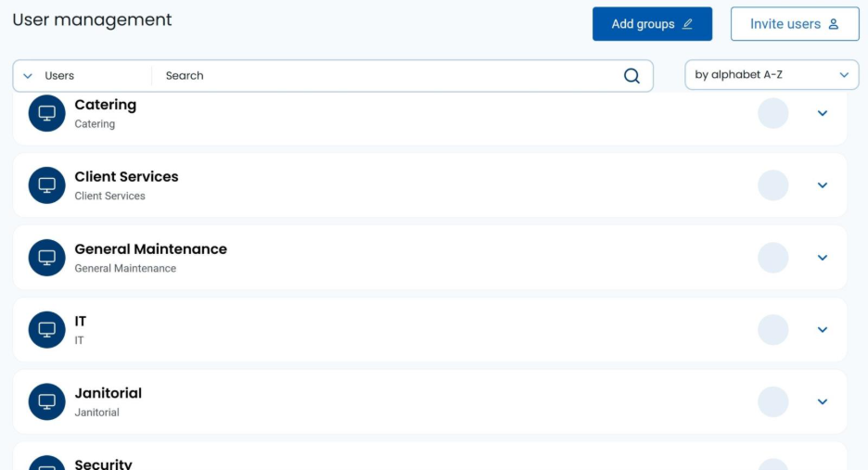This screenshot has height=470, width=868.
Task: Click the Add groups button
Action: [652, 24]
